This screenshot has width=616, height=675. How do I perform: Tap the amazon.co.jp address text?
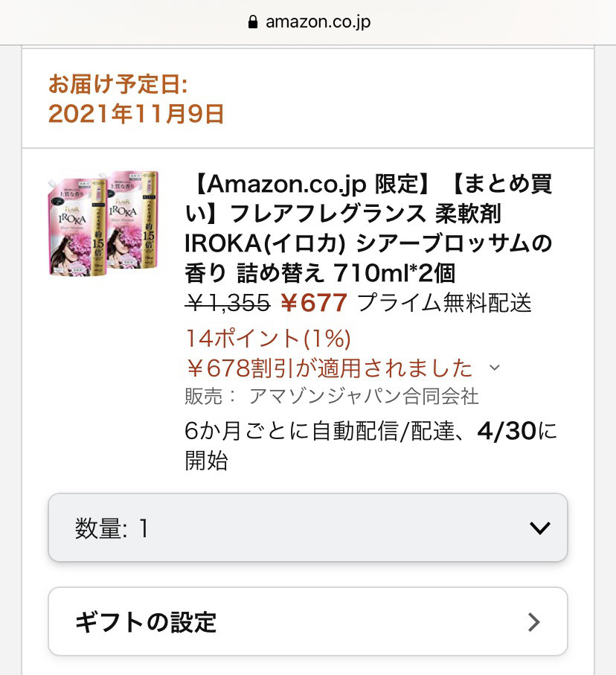[x=318, y=22]
